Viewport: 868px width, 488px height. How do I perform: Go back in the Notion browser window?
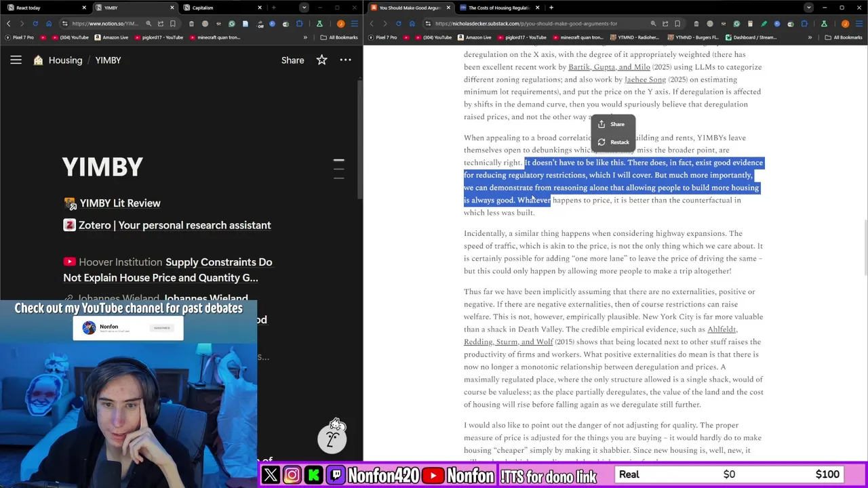tap(9, 24)
